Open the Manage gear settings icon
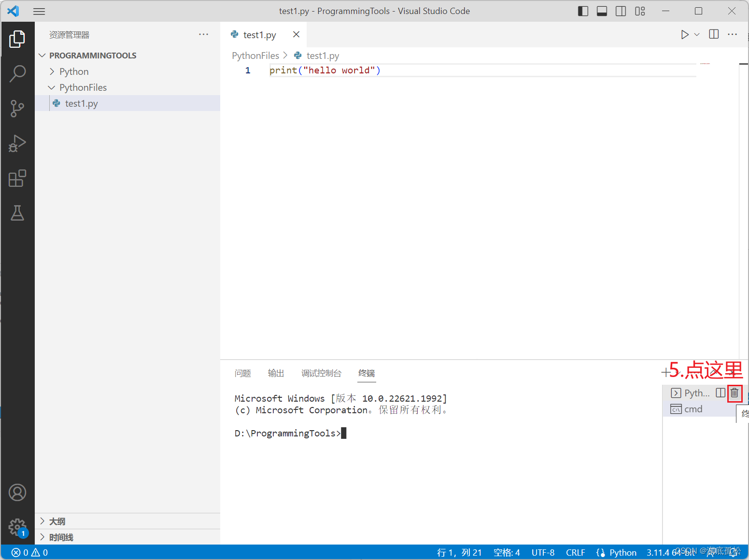This screenshot has height=560, width=749. click(17, 527)
